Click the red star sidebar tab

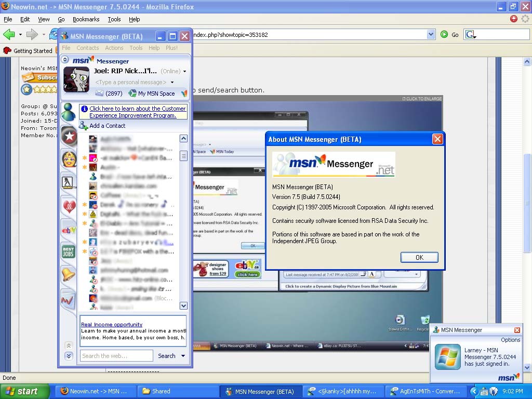(69, 136)
